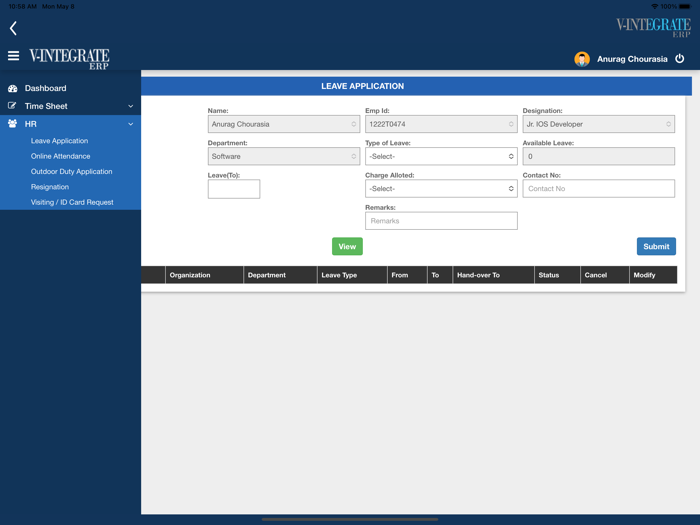
Task: Expand the Time Sheet menu chevron
Action: point(130,106)
